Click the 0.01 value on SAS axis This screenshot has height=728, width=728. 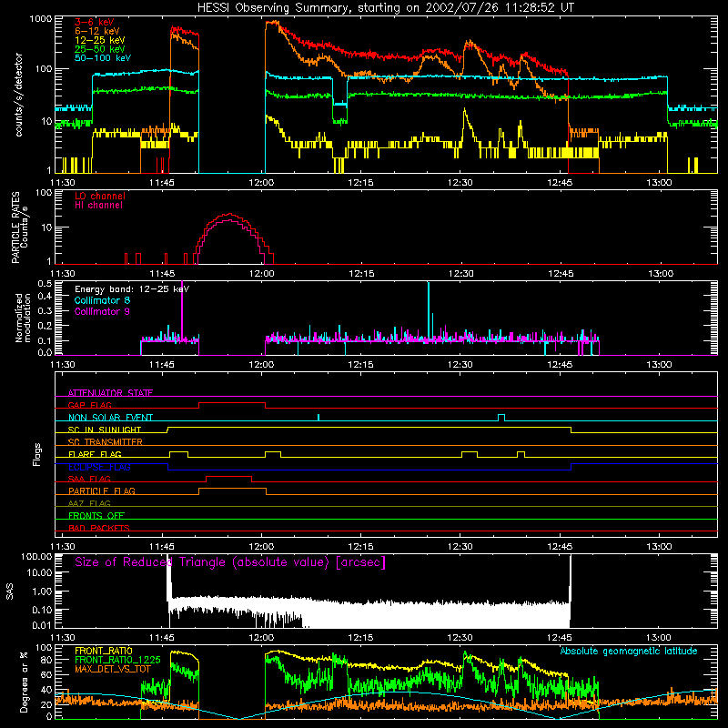(x=42, y=625)
